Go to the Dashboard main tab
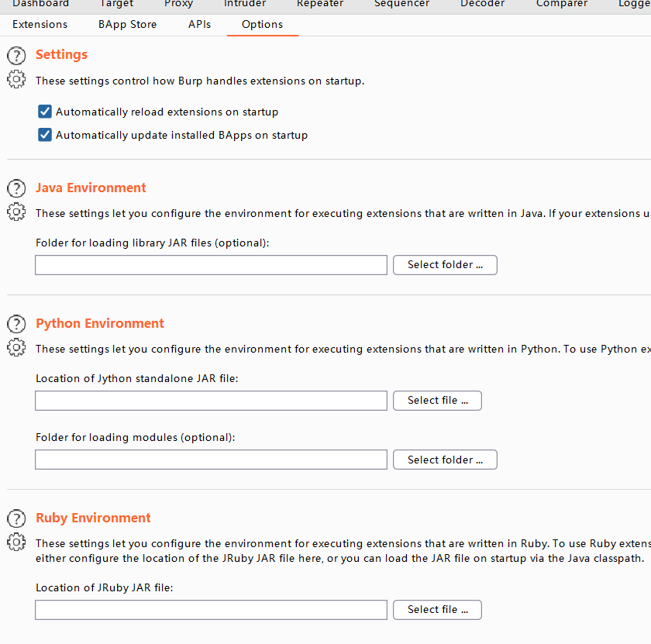This screenshot has height=644, width=651. pyautogui.click(x=40, y=4)
